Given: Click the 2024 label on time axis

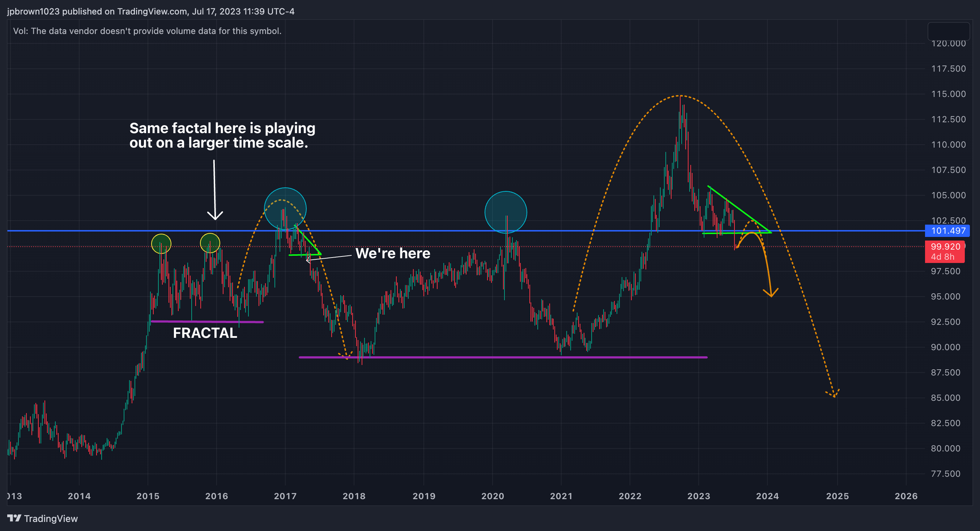Looking at the screenshot, I should pos(767,496).
